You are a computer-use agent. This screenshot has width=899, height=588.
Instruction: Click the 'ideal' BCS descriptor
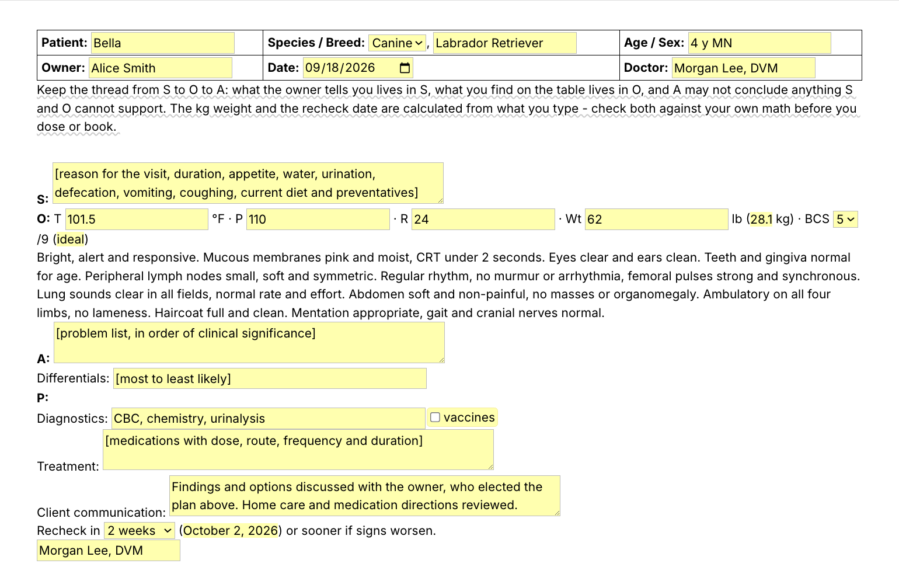click(71, 239)
